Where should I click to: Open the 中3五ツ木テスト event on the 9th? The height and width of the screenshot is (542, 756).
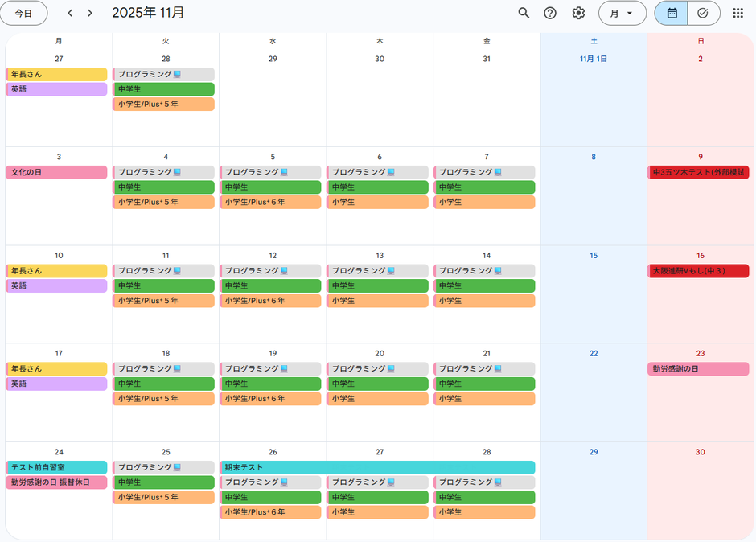(x=698, y=172)
